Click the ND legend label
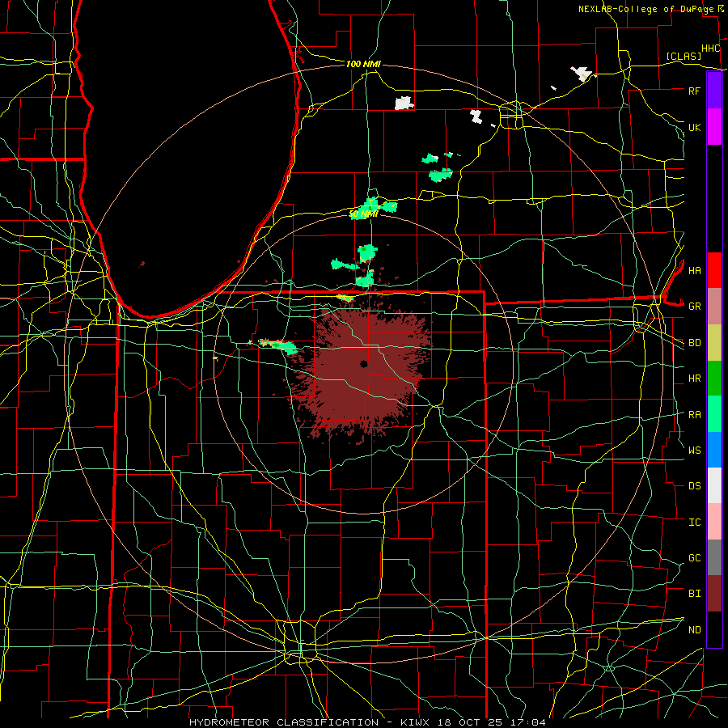The height and width of the screenshot is (728, 728). [694, 629]
